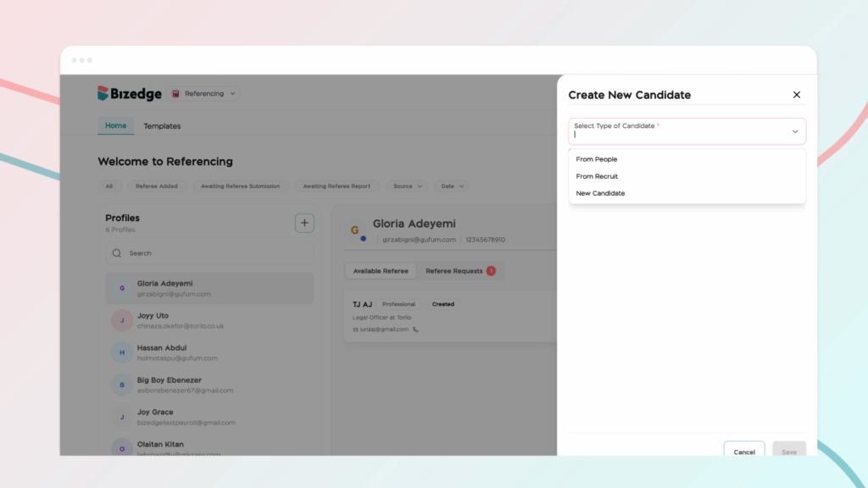Click Hassan Abdul's H avatar
Screen dimensions: 868x488
tap(122, 352)
